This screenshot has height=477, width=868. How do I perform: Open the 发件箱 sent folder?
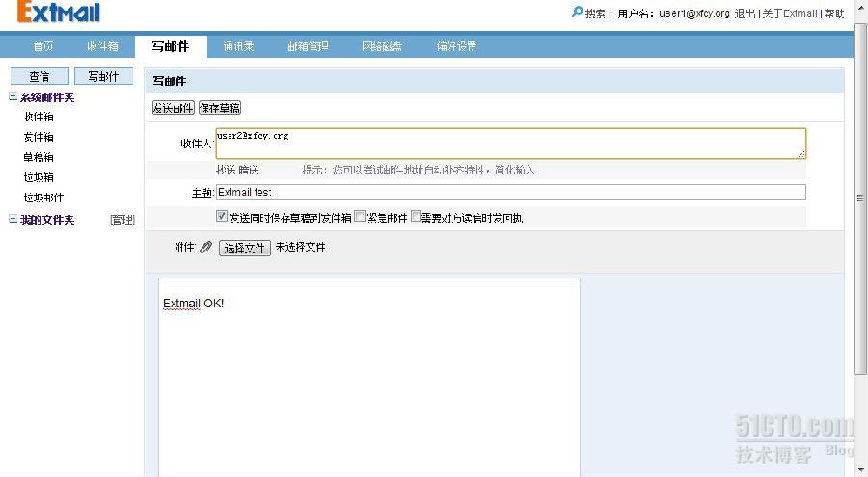39,137
